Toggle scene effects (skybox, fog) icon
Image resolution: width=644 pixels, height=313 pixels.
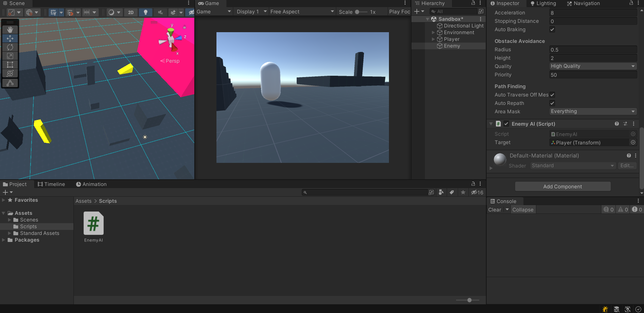click(173, 12)
